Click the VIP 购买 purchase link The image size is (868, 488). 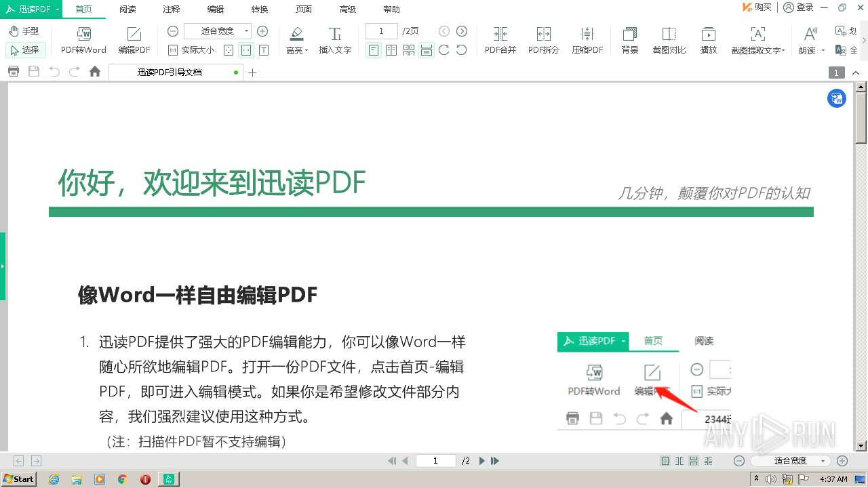[x=757, y=7]
